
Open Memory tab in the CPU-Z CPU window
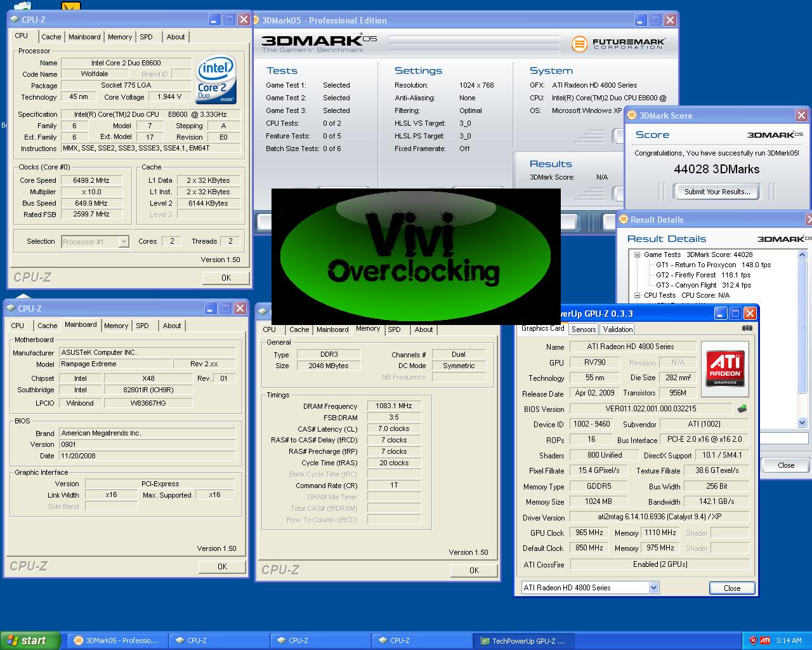click(x=120, y=37)
